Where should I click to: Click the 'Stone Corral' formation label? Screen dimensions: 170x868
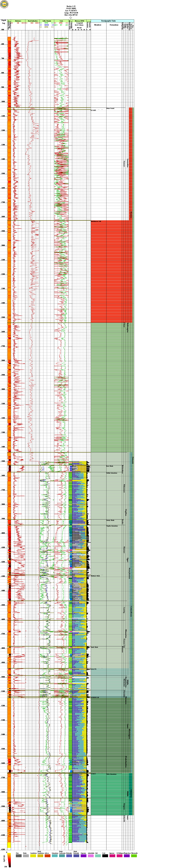(110, 108)
